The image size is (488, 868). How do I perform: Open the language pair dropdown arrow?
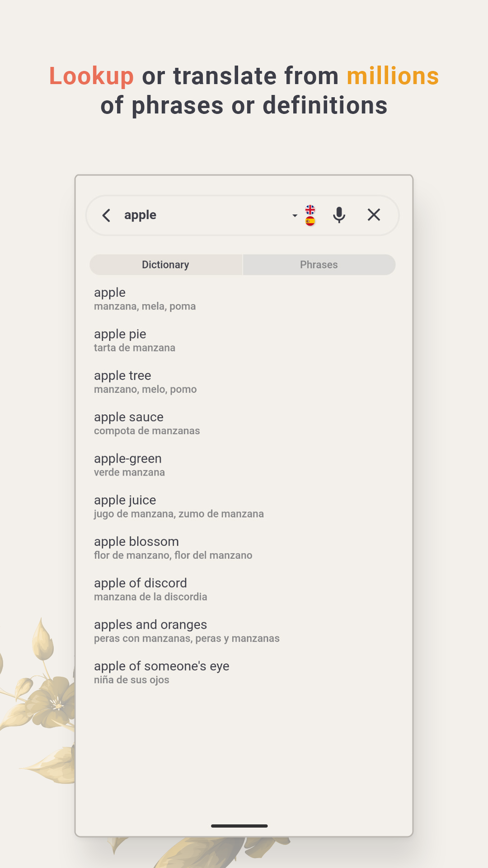pyautogui.click(x=295, y=216)
